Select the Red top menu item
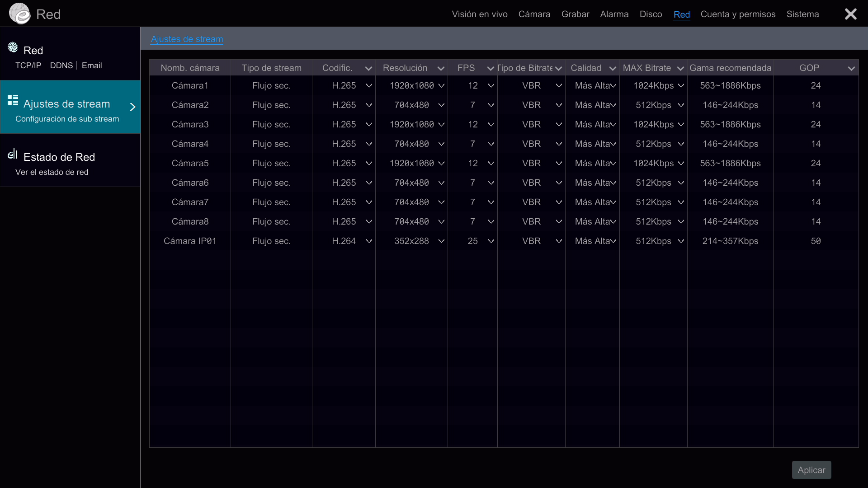The height and width of the screenshot is (488, 868). point(681,14)
